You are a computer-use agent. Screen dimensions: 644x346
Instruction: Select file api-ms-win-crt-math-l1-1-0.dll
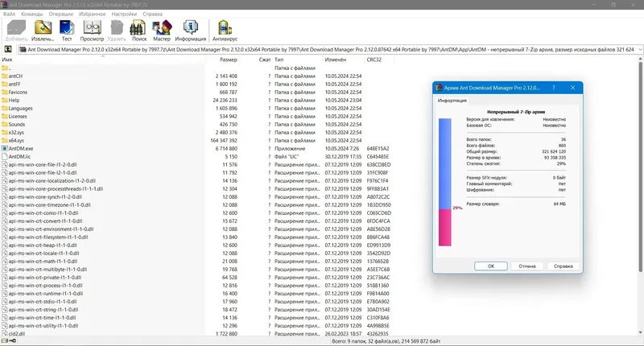[x=43, y=261]
